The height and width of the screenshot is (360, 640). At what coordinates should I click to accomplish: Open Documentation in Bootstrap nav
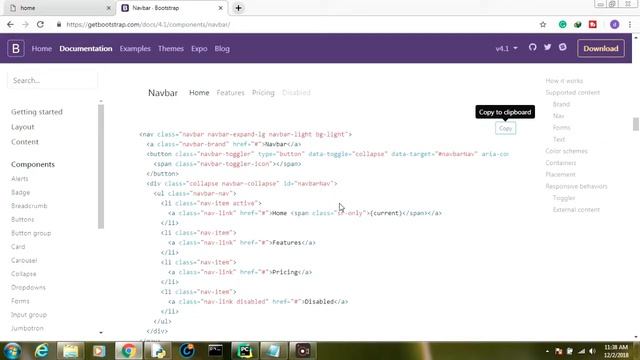(86, 49)
